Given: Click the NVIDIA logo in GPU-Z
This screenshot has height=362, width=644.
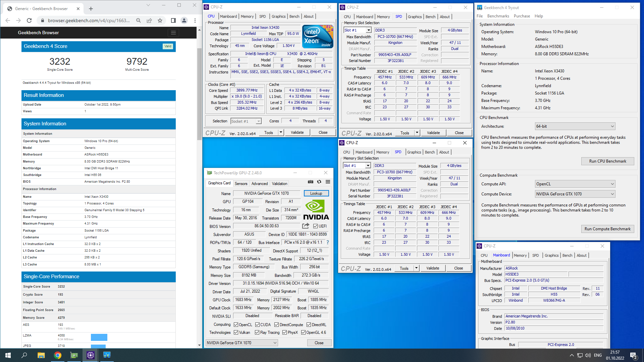Looking at the screenshot, I should [316, 210].
